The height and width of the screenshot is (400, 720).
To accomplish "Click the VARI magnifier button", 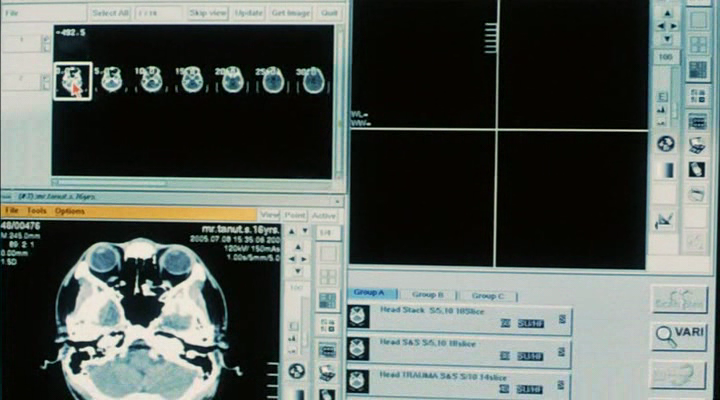I will point(679,337).
